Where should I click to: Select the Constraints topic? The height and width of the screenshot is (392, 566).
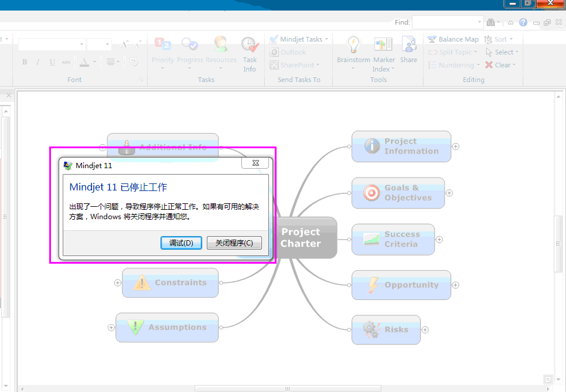(x=171, y=282)
